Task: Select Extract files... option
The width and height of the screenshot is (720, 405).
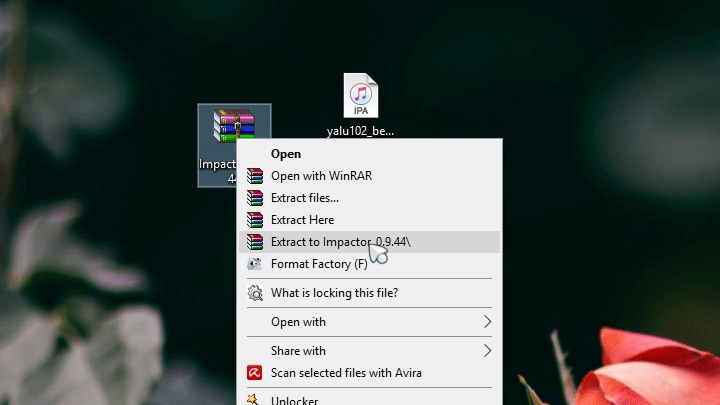Action: pos(369,198)
